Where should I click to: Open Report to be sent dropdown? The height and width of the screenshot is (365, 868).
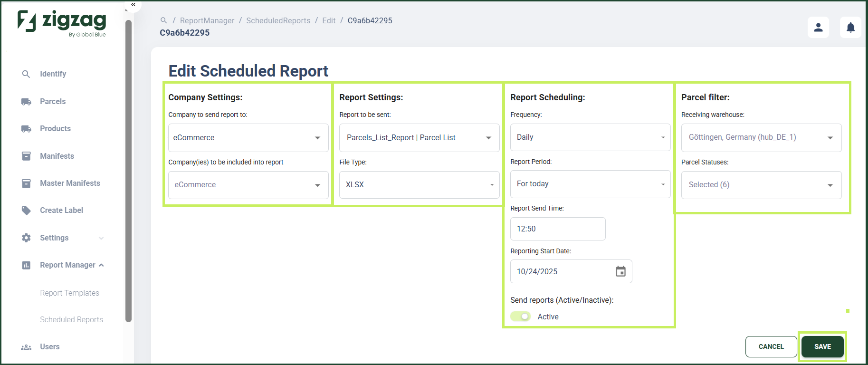coord(420,138)
